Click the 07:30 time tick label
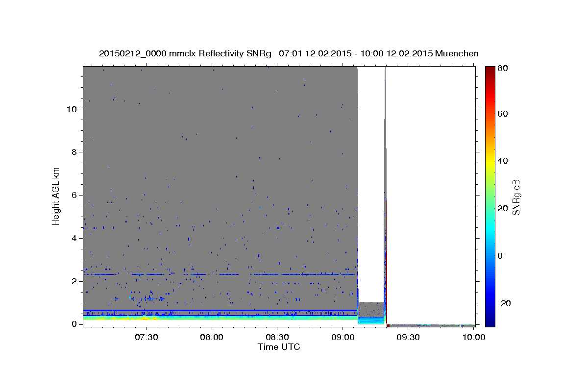 click(x=146, y=337)
